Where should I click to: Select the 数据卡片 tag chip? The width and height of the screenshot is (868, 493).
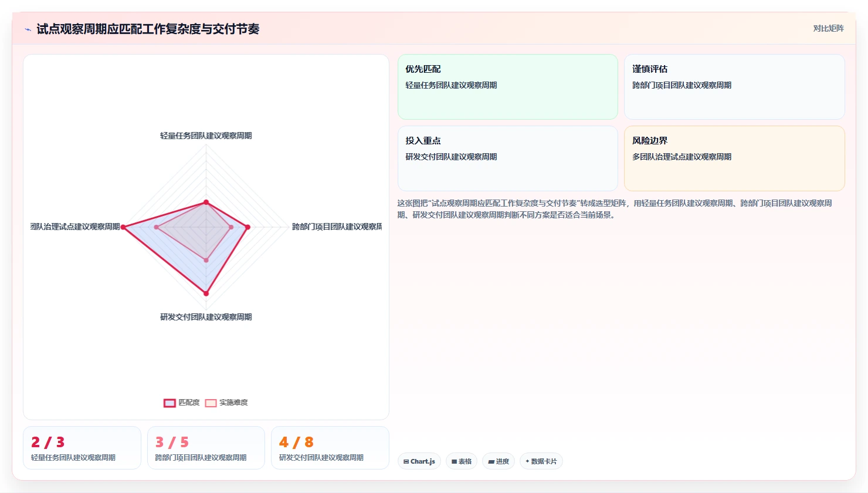point(541,461)
